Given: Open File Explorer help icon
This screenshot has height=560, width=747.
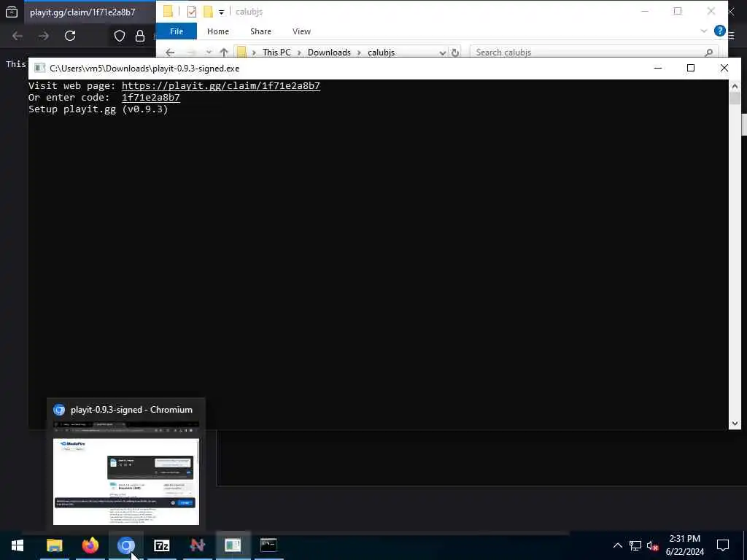Looking at the screenshot, I should point(720,31).
